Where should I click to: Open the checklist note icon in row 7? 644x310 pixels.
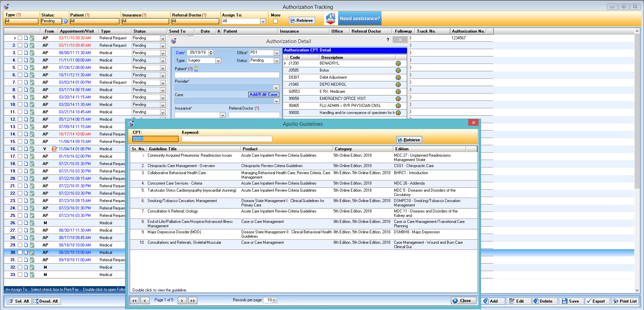pyautogui.click(x=32, y=82)
